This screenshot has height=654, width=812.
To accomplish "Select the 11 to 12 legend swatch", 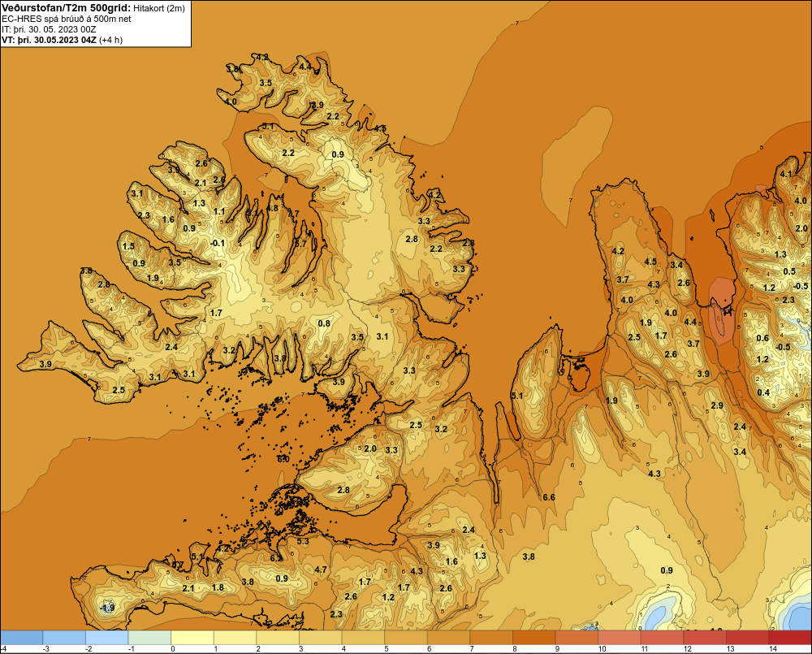I will click(662, 638).
